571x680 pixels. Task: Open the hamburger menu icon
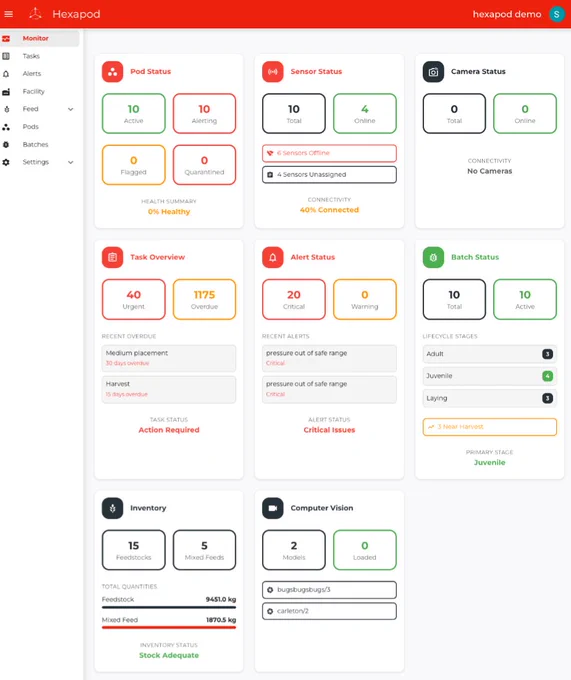pos(8,14)
